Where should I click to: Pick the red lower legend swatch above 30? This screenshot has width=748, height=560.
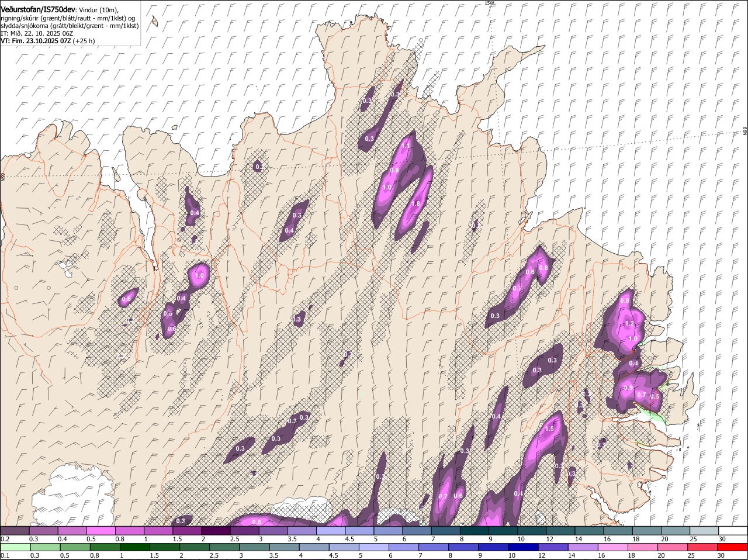(x=732, y=547)
